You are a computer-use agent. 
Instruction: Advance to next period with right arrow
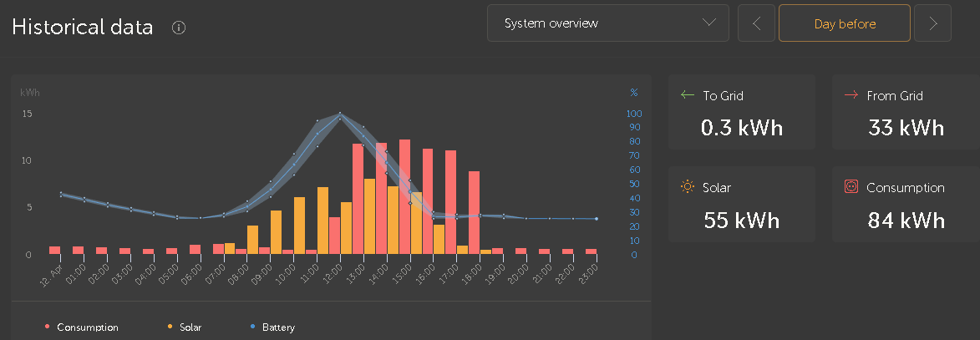pos(932,23)
